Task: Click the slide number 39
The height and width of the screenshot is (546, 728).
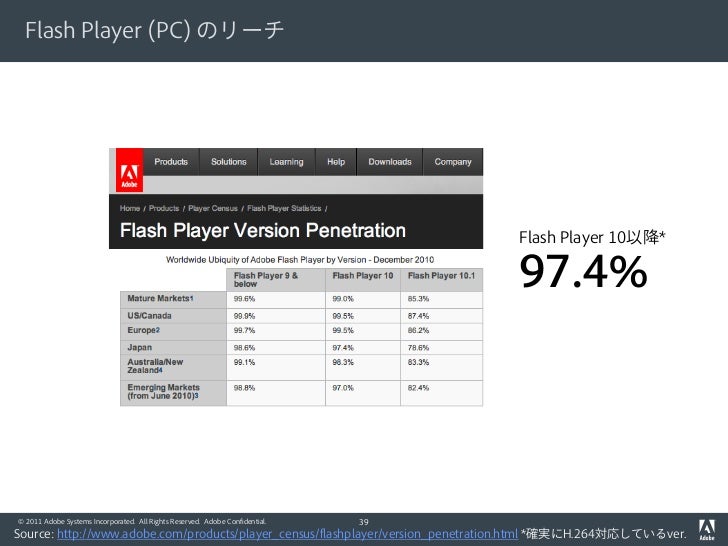Action: coord(364,522)
